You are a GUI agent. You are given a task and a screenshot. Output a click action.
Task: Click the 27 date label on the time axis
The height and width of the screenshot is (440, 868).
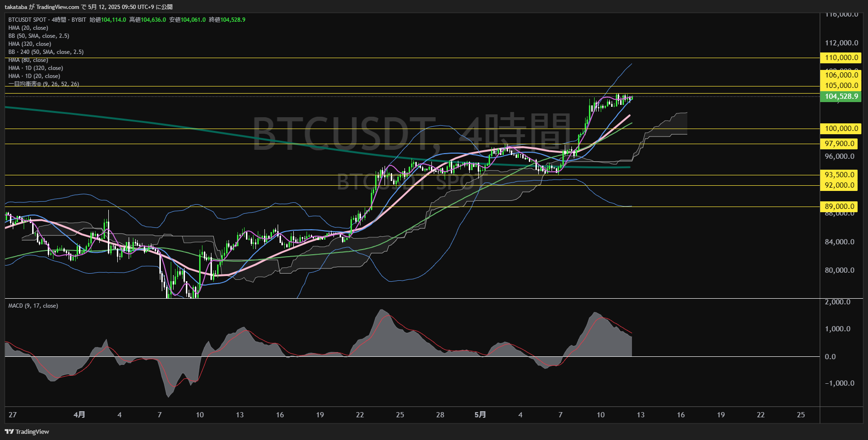[x=13, y=415]
